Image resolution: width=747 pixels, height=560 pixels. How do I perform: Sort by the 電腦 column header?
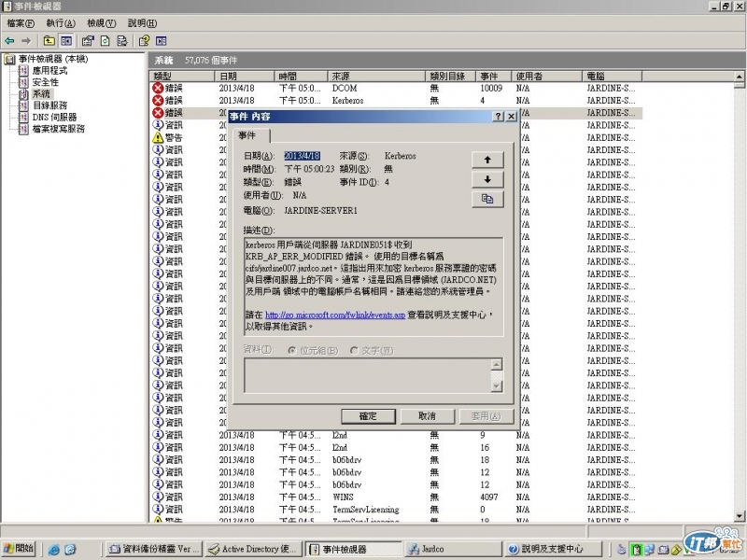[x=613, y=76]
